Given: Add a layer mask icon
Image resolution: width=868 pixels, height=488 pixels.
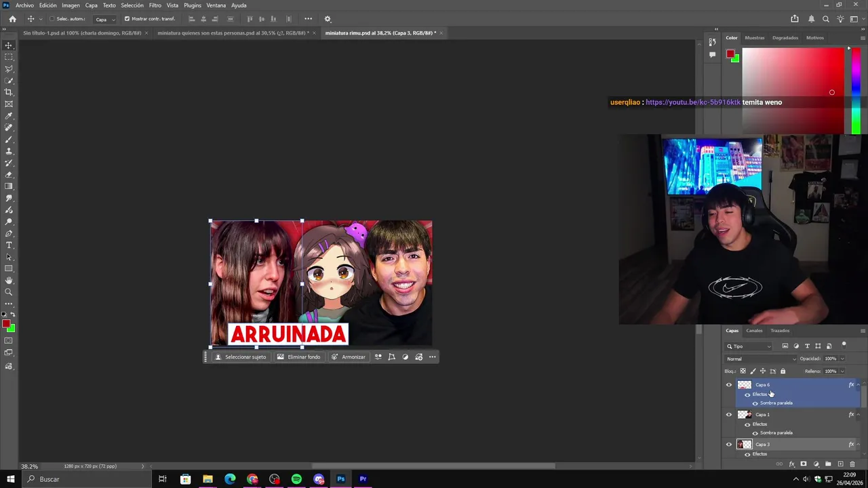Looking at the screenshot, I should tap(804, 464).
